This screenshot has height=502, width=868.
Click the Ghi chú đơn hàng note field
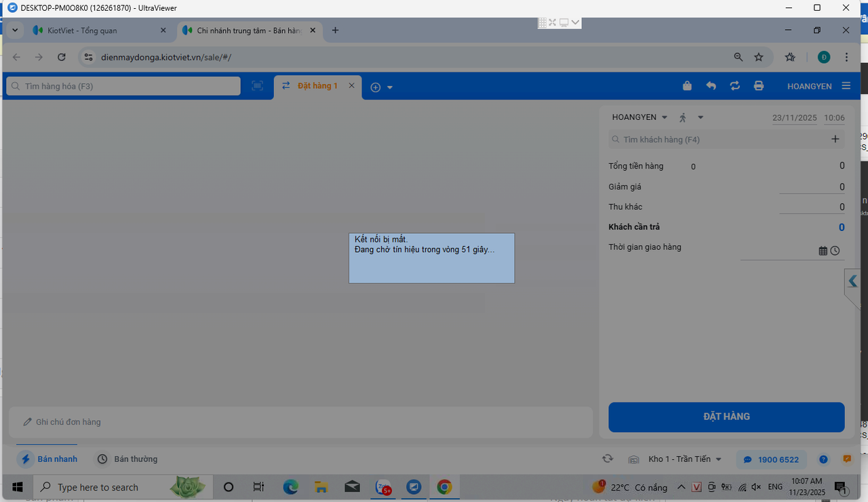click(300, 422)
